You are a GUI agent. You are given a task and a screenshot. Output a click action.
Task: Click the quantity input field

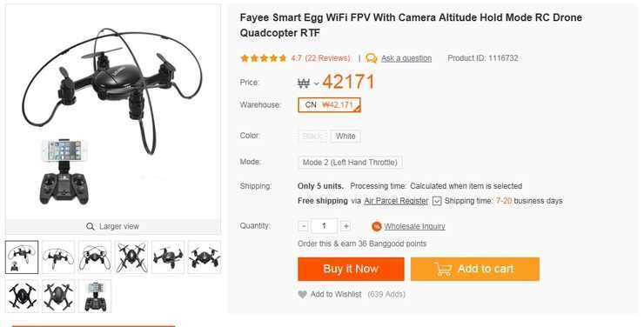[x=324, y=226]
